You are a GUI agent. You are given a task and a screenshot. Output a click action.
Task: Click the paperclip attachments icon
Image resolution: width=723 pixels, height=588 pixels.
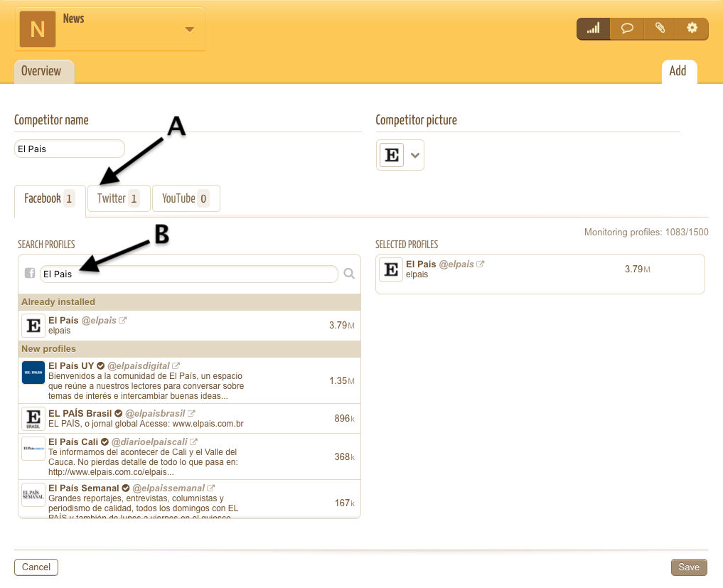pyautogui.click(x=660, y=28)
